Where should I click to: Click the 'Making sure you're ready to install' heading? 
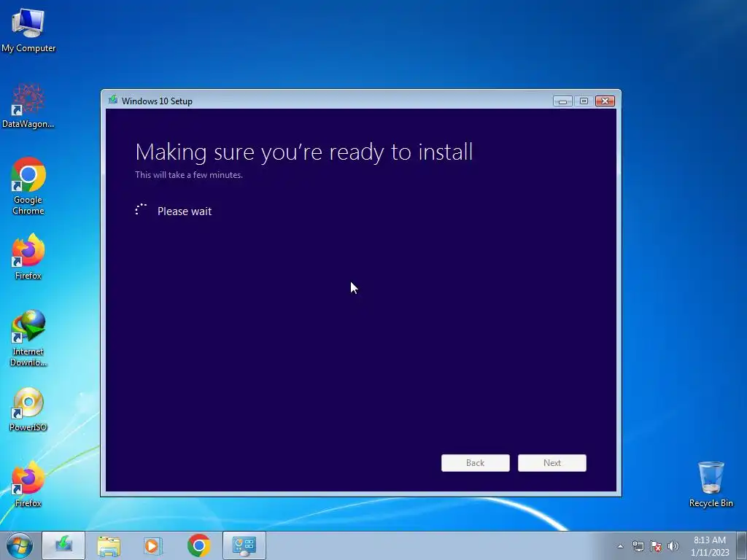pyautogui.click(x=304, y=152)
